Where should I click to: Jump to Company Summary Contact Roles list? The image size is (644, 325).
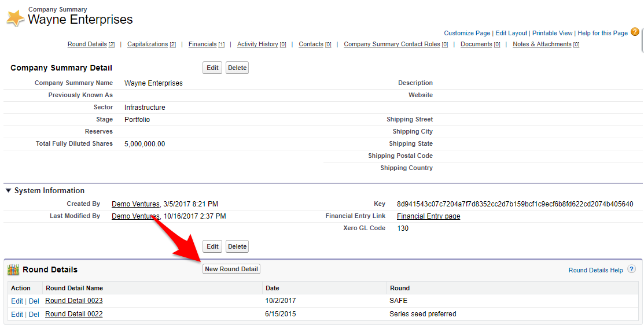click(x=396, y=45)
